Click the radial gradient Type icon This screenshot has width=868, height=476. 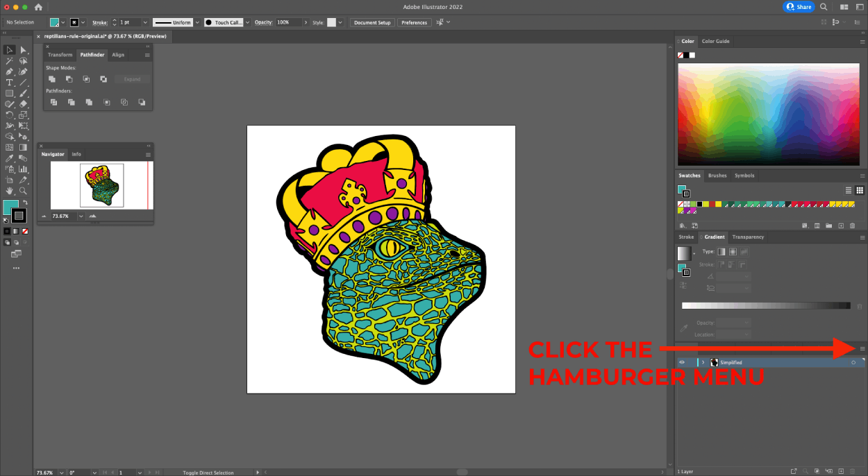(x=733, y=251)
